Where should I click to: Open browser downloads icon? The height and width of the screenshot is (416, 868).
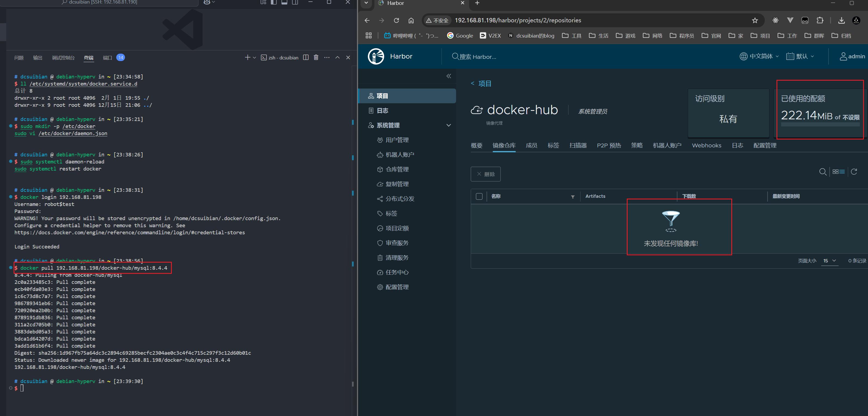point(841,20)
